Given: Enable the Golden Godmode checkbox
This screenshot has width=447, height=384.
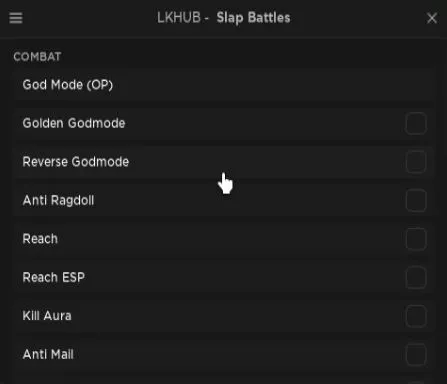Looking at the screenshot, I should tap(416, 123).
